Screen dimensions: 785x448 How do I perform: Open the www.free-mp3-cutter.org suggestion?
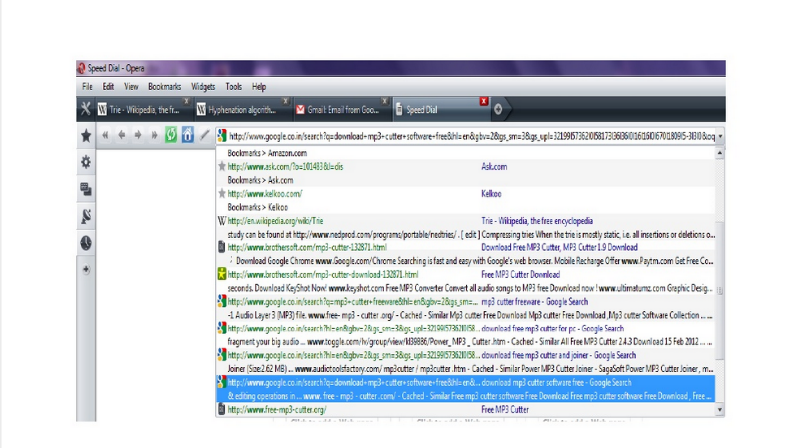[x=277, y=409]
